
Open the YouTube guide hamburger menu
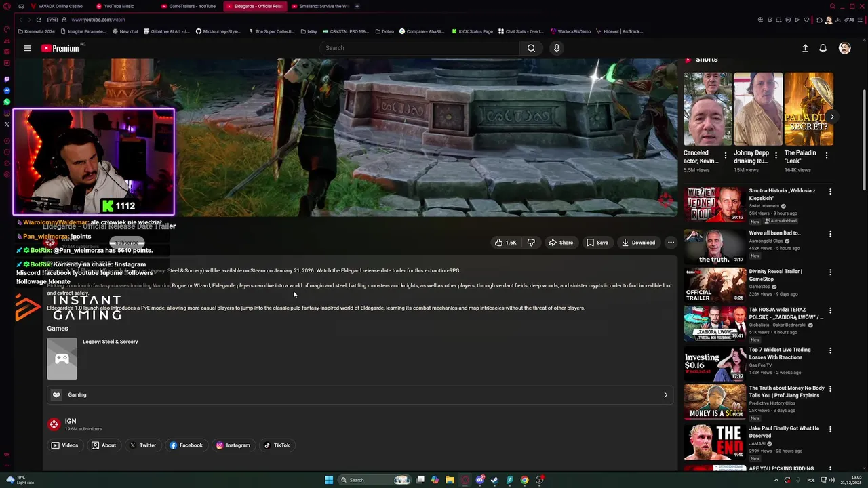coord(27,48)
